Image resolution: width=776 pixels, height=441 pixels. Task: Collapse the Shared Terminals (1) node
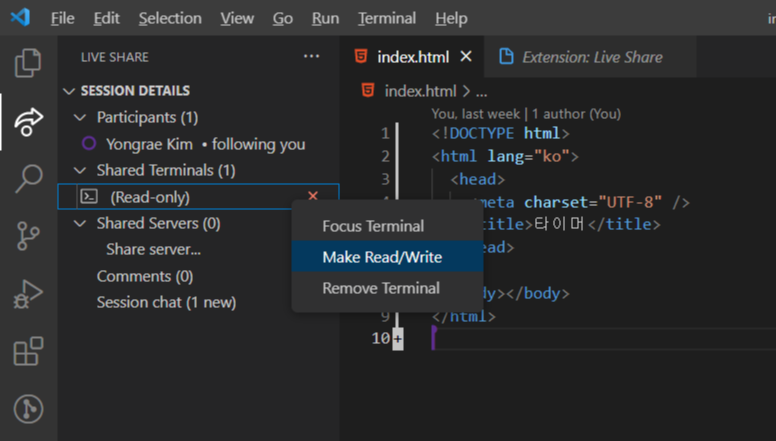click(x=79, y=170)
